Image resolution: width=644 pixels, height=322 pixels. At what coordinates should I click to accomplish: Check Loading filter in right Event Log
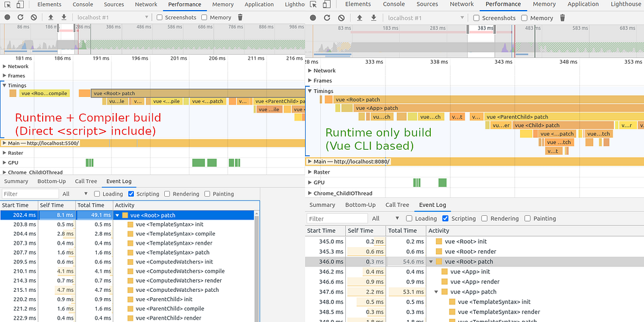[x=409, y=218]
